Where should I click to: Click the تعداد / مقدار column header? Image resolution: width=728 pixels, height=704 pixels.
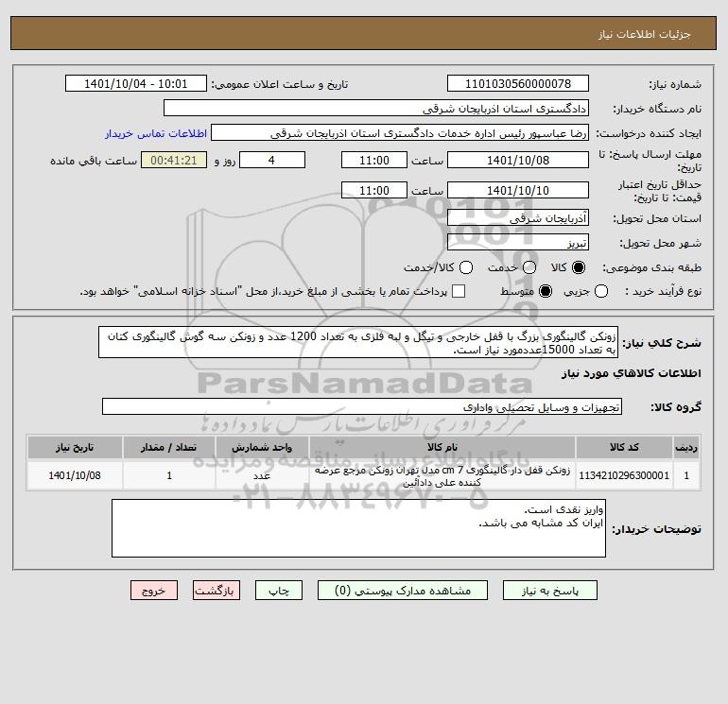click(x=169, y=447)
